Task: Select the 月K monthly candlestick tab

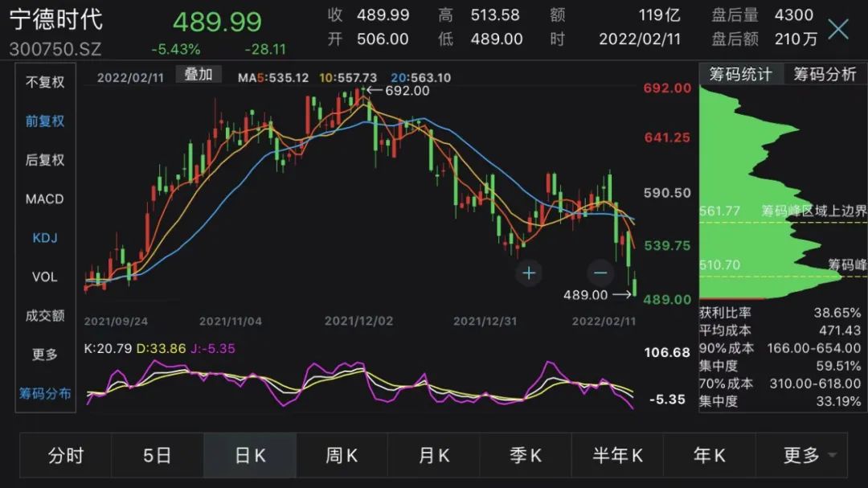Action: tap(433, 455)
